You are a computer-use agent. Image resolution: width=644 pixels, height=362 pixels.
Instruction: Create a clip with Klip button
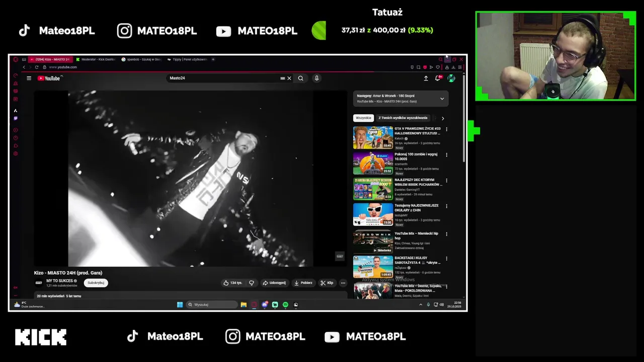click(327, 283)
